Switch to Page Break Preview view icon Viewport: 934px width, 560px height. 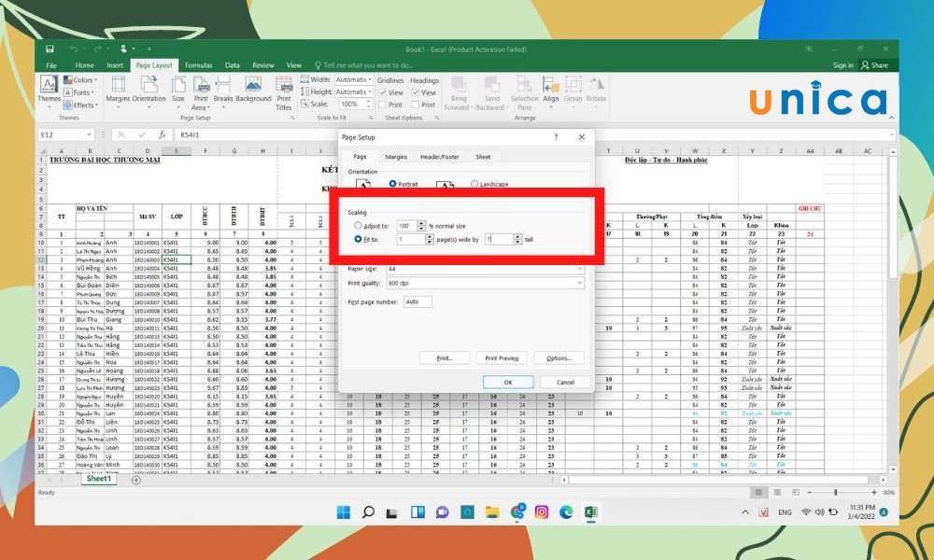point(796,492)
